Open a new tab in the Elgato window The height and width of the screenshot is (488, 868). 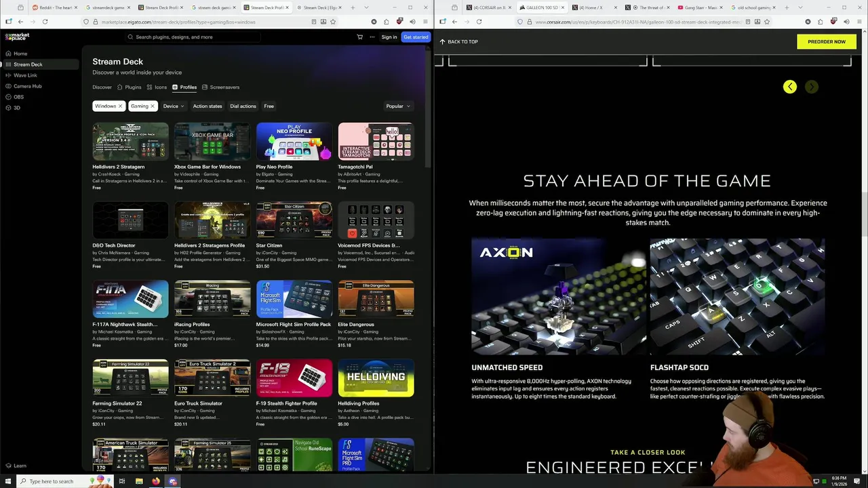point(353,7)
